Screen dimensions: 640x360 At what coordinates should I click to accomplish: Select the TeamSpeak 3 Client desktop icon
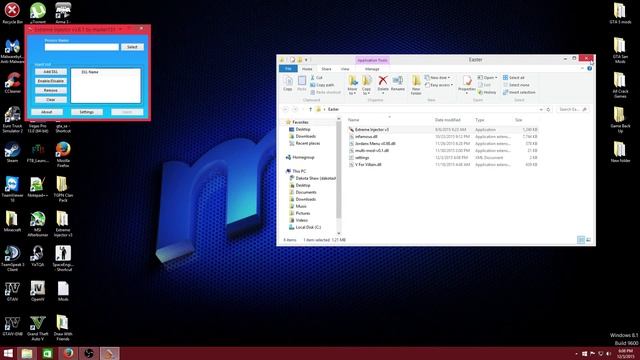click(12, 258)
